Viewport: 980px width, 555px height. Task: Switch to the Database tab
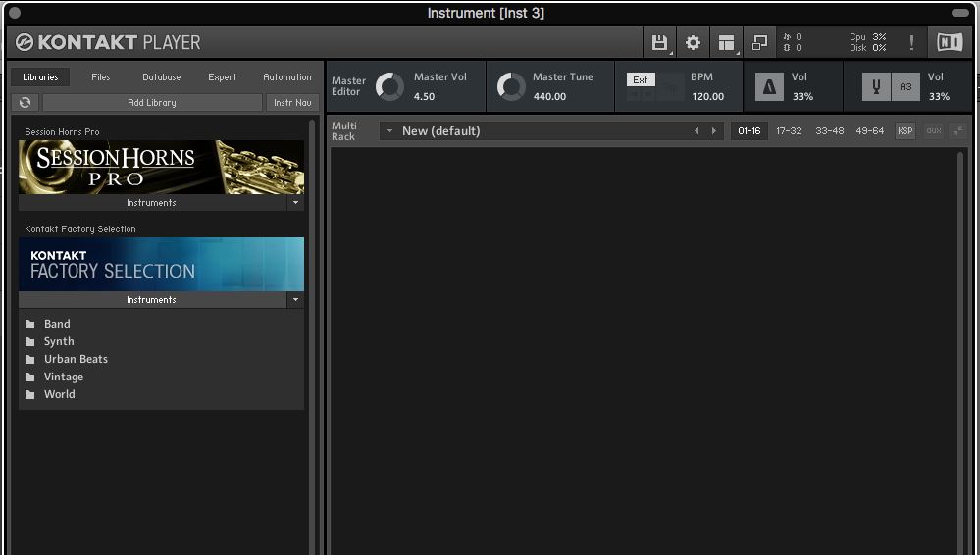coord(162,76)
